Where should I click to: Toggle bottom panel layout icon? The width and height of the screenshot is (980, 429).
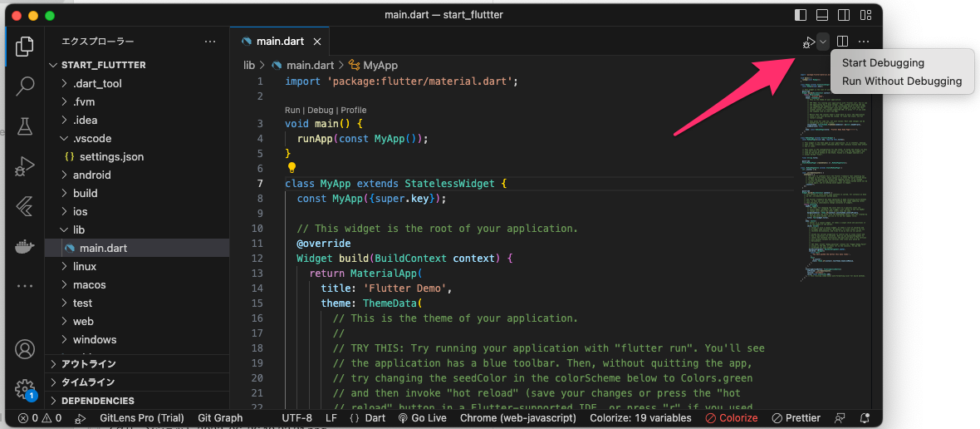822,14
